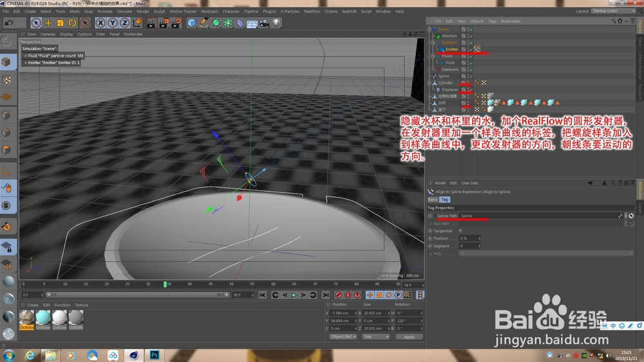Viewport: 644px width, 362px height.
Task: Toggle the Spline object's enable checkmark
Action: (471, 76)
